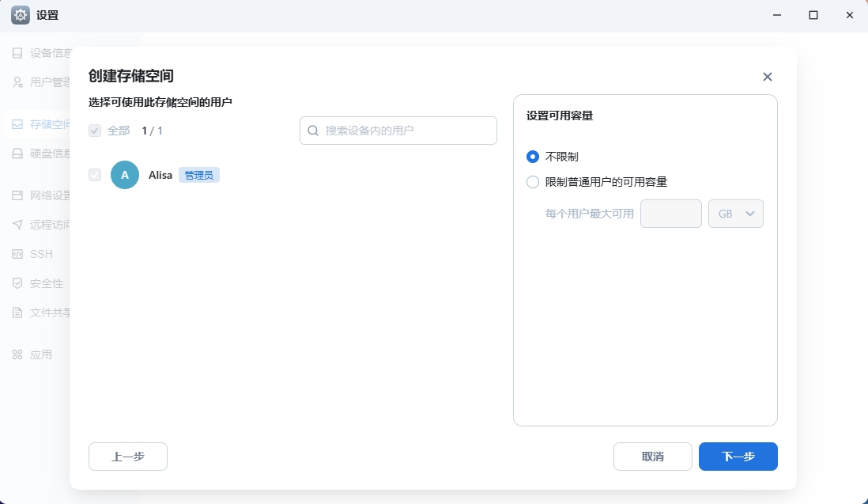Toggle the 全部 select-all checkbox
Viewport: 868px width, 504px height.
click(x=95, y=131)
